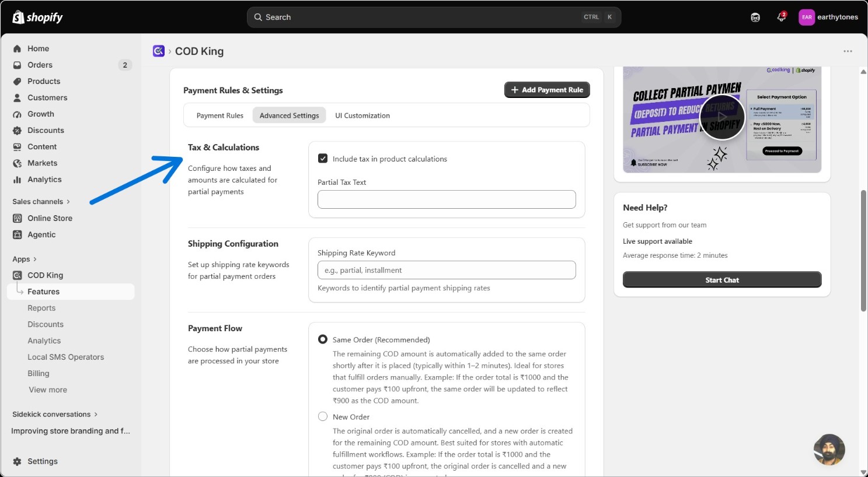Open Orders via its inbox icon
This screenshot has width=868, height=477.
(18, 65)
